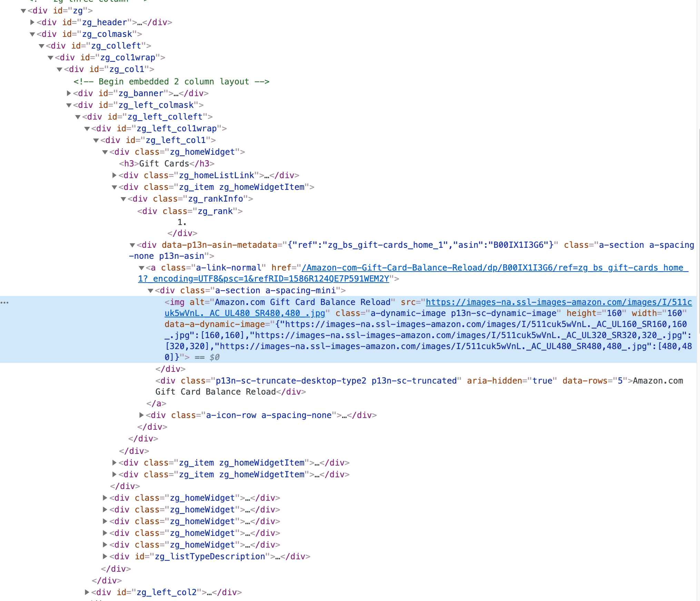Expand the zg_listTypeDescription div
The width and height of the screenshot is (700, 601).
click(x=105, y=557)
